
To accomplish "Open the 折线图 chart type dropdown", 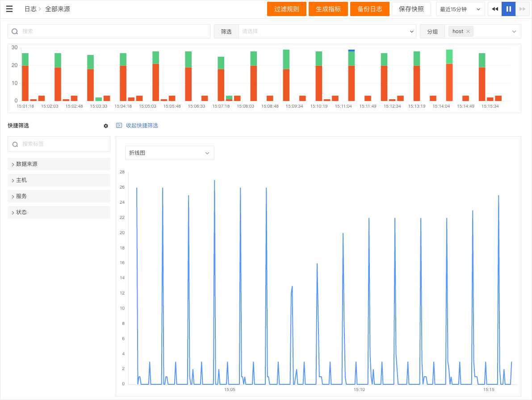I will [x=170, y=153].
